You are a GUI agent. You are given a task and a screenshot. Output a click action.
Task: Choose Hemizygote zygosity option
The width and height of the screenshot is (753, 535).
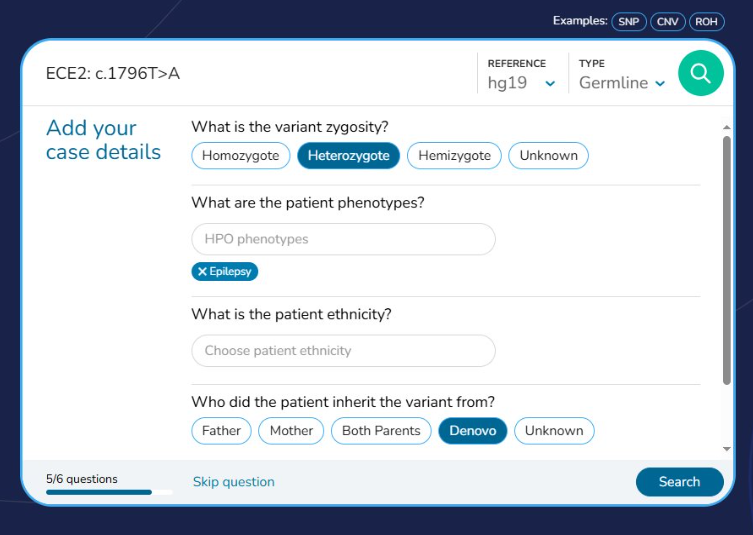(x=454, y=155)
